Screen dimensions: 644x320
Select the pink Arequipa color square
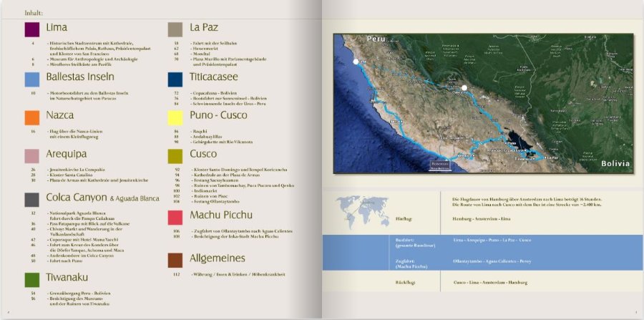32,156
